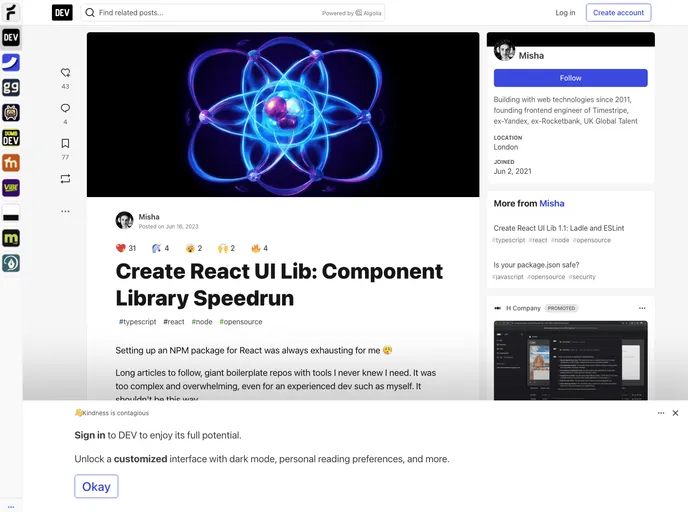Click the 'Sign in' text in the banner
The height and width of the screenshot is (512, 688).
coord(90,435)
